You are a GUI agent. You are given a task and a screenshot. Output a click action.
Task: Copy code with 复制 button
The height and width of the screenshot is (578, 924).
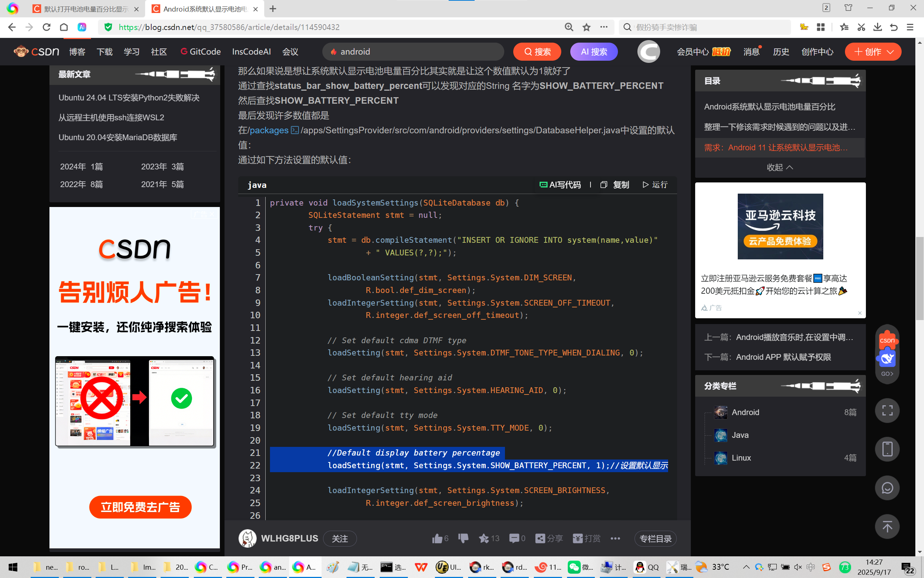[615, 185]
